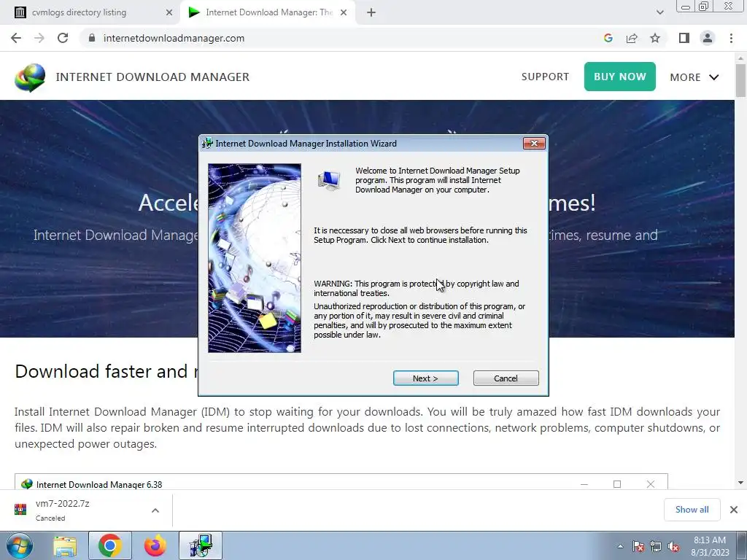
Task: Click the BUY NOW button
Action: pyautogui.click(x=620, y=76)
